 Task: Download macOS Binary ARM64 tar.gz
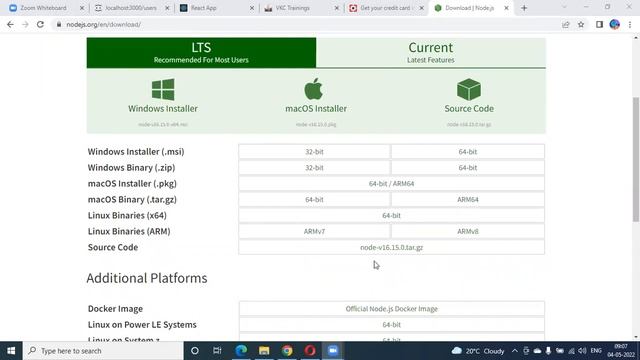pos(468,199)
